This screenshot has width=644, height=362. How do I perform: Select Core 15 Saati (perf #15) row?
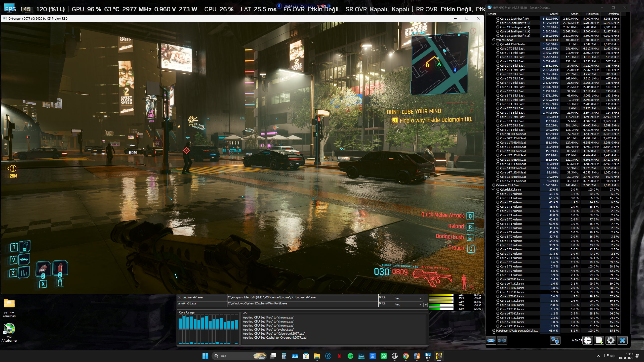click(553, 36)
